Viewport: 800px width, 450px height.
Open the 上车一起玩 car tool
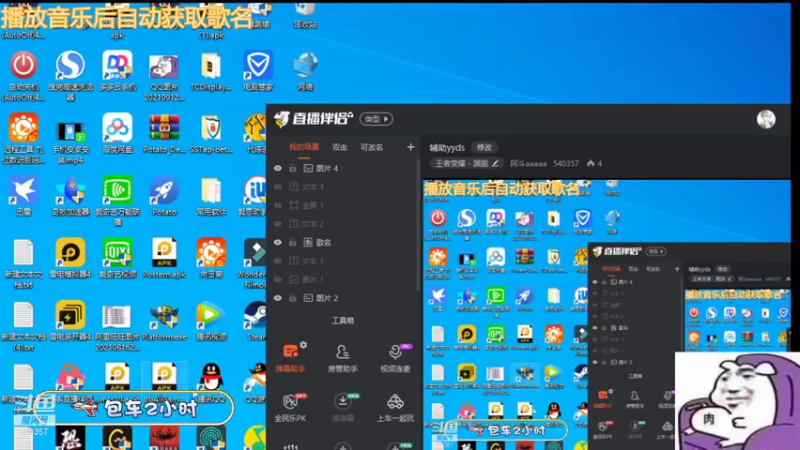[395, 407]
